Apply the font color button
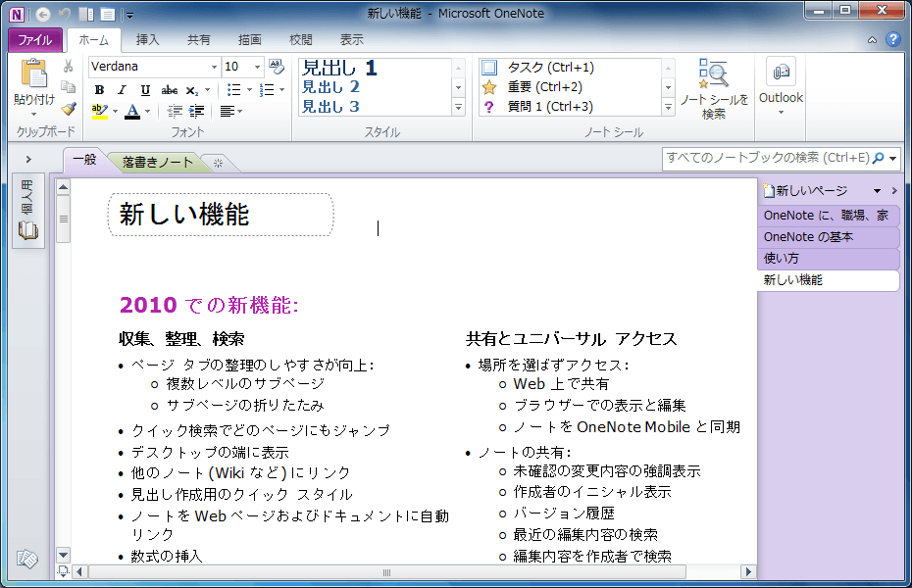The height and width of the screenshot is (588, 912). [x=132, y=111]
